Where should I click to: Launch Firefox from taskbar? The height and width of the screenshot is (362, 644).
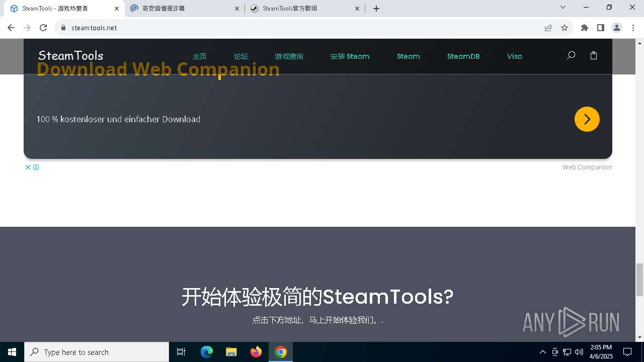pos(256,352)
